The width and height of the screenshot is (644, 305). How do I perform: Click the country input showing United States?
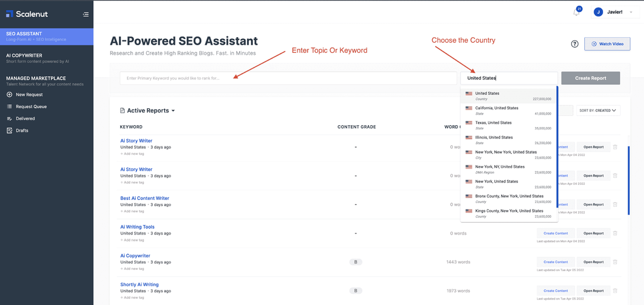coord(509,78)
